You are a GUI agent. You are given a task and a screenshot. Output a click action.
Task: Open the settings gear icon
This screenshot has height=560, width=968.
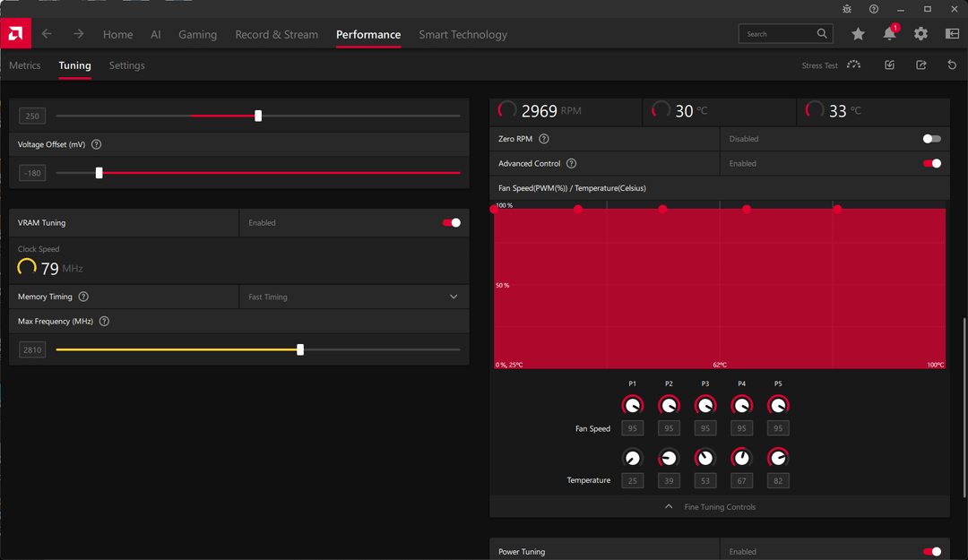tap(920, 34)
